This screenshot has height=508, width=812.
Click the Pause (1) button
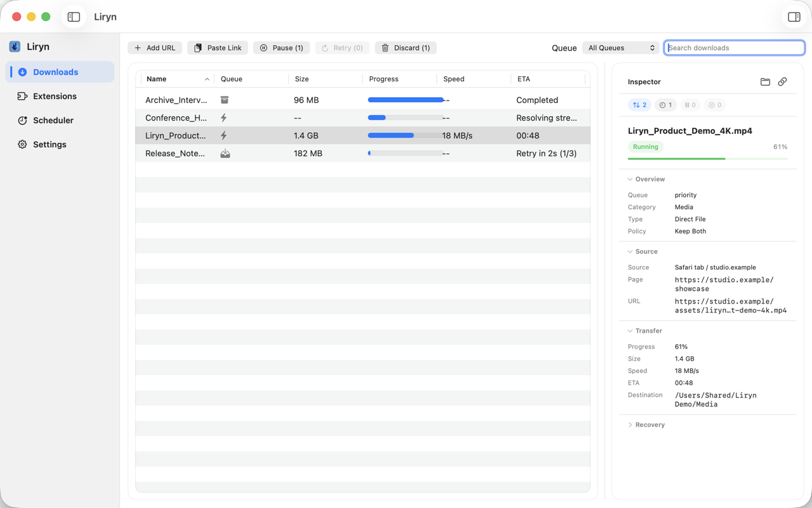[x=282, y=48]
